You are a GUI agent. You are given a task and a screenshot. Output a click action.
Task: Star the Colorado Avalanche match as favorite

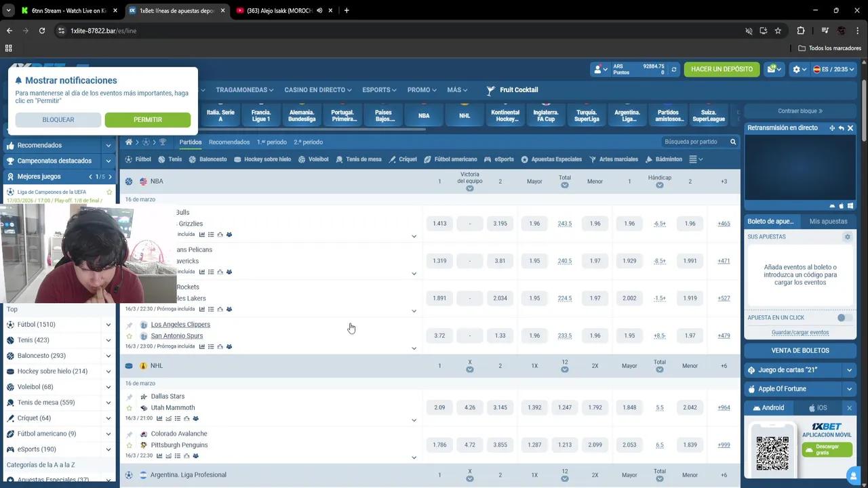pos(130,445)
